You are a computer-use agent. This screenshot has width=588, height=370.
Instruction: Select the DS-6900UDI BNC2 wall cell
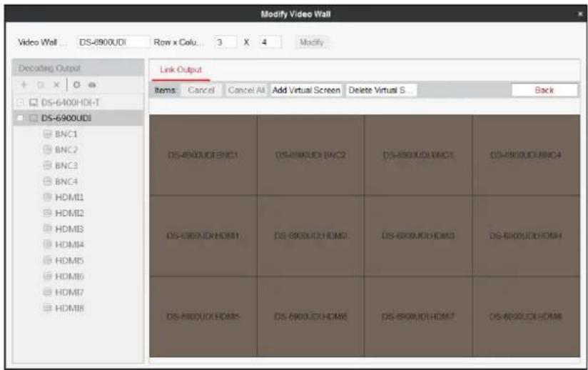tap(310, 155)
